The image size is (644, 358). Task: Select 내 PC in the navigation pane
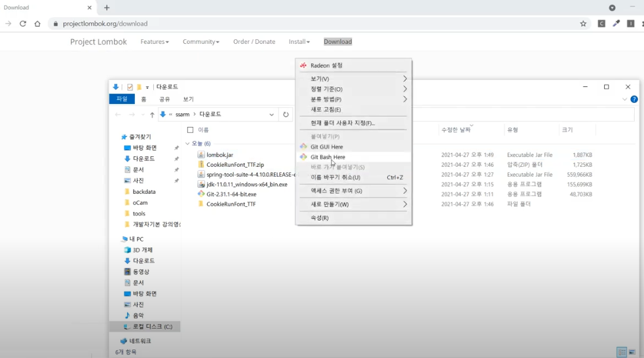point(136,239)
